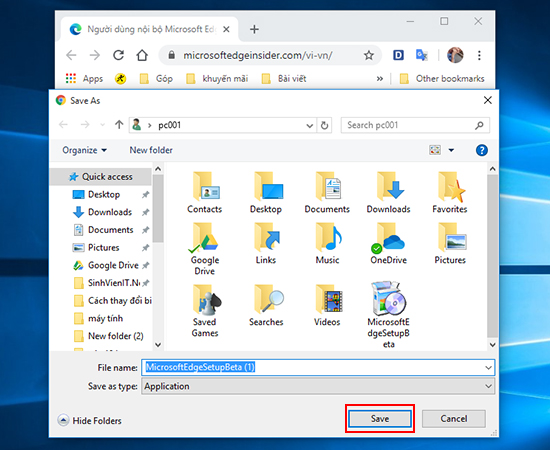550x450 pixels.
Task: Open the view options dropdown arrow
Action: click(x=451, y=150)
